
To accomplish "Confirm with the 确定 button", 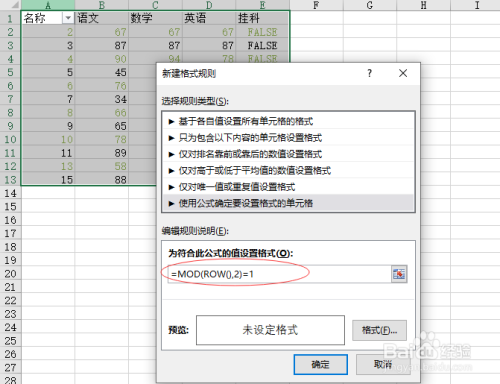I will pyautogui.click(x=320, y=364).
